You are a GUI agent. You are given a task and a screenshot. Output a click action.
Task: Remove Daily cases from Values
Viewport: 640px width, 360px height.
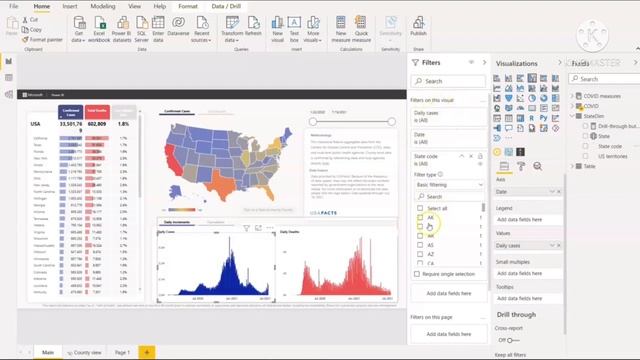point(559,246)
